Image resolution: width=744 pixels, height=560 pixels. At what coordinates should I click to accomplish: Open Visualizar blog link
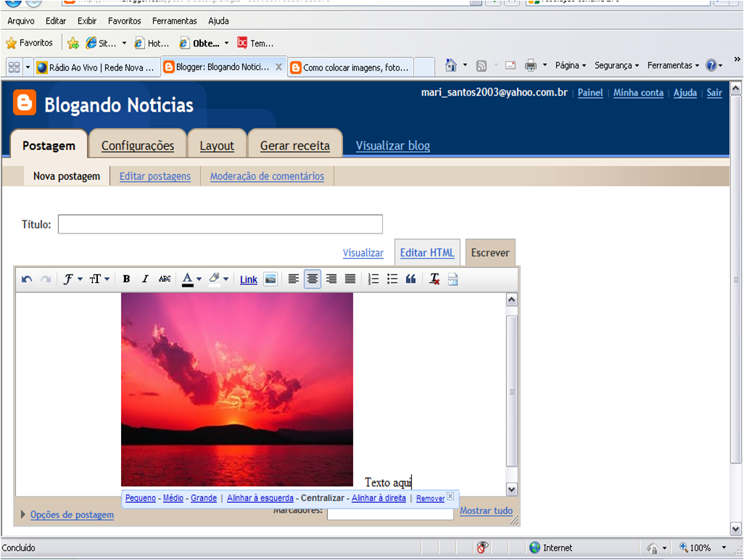tap(392, 146)
